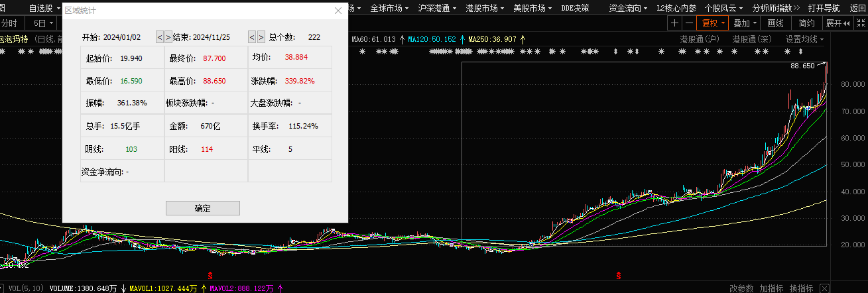Step start date back with the left arrow

click(160, 37)
